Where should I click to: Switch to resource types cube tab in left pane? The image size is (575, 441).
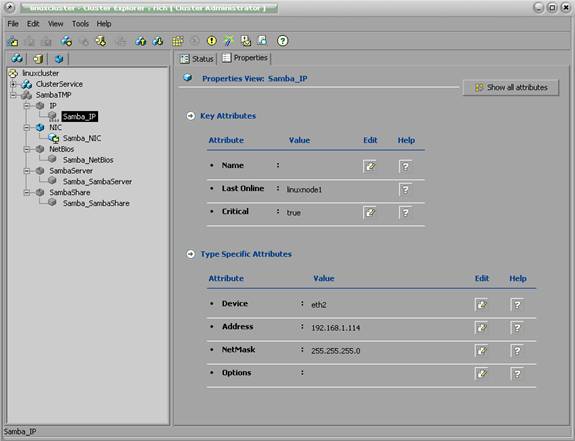click(x=59, y=58)
